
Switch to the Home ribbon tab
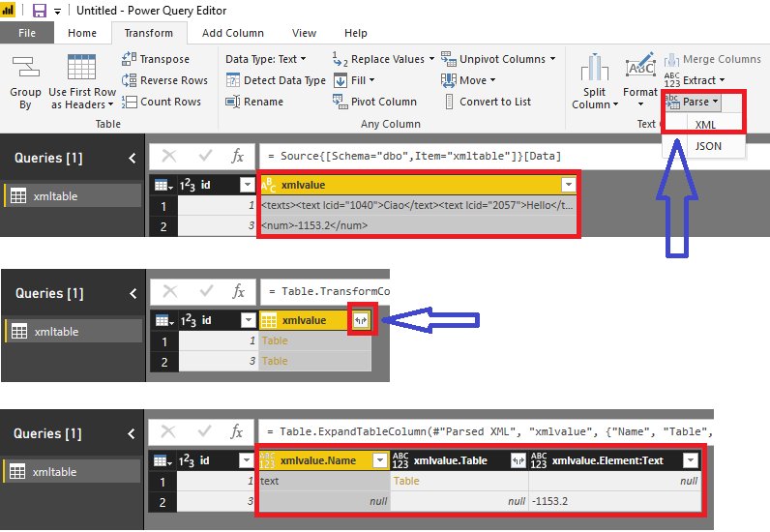click(x=82, y=33)
